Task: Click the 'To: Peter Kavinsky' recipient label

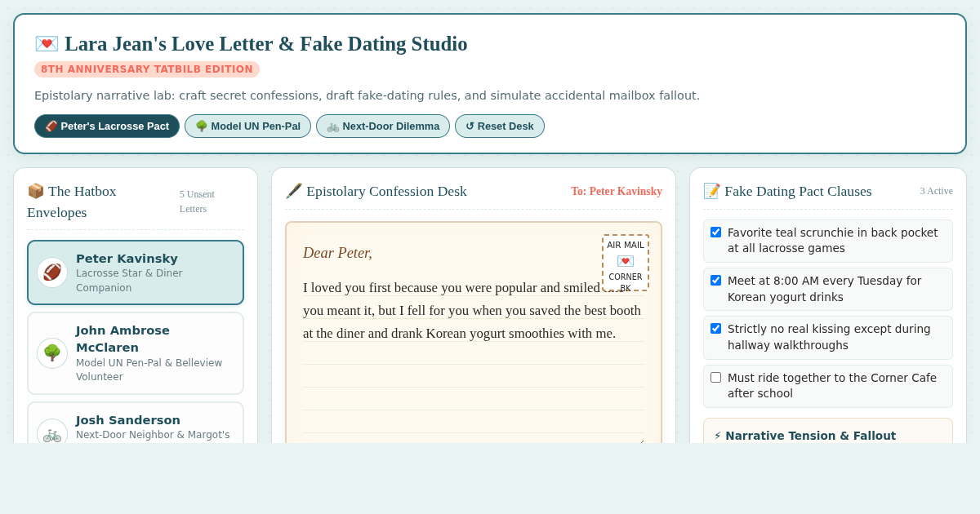Action: 617,191
